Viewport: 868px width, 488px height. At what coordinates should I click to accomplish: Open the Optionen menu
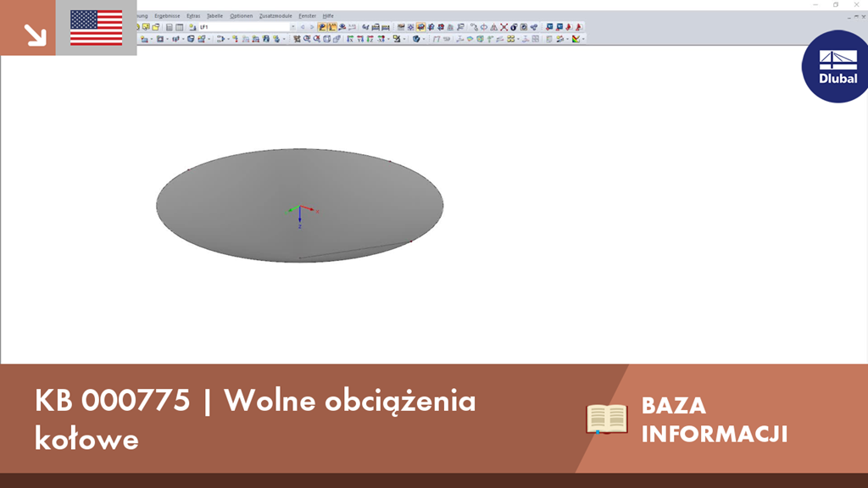point(242,16)
